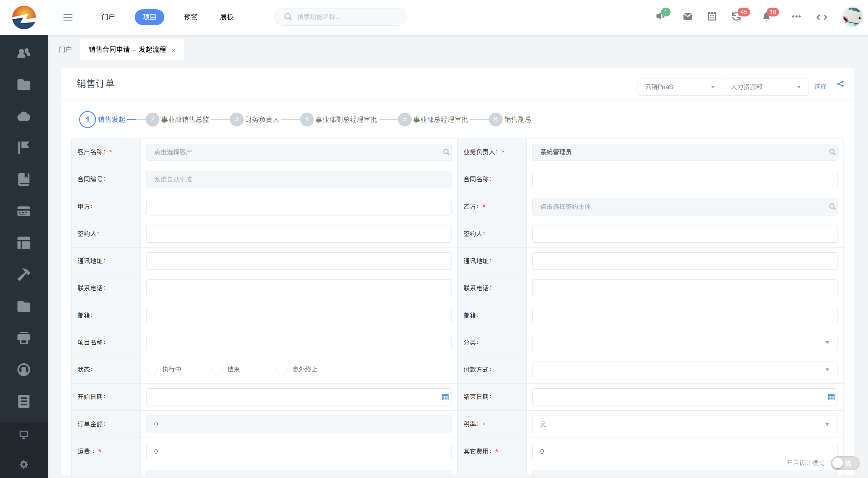Click the notification bell icon
Screen dimensions: 868x478
pyautogui.click(x=766, y=17)
